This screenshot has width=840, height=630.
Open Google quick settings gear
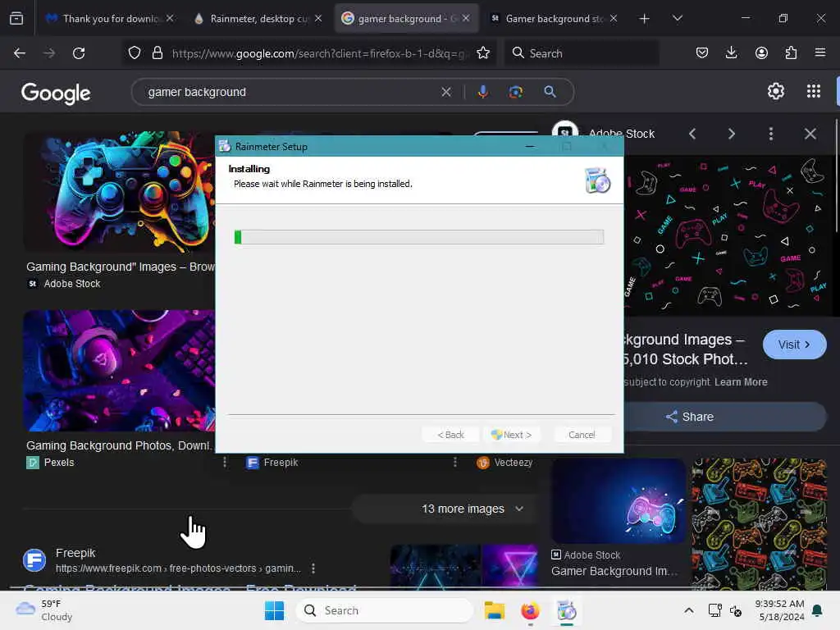(776, 92)
